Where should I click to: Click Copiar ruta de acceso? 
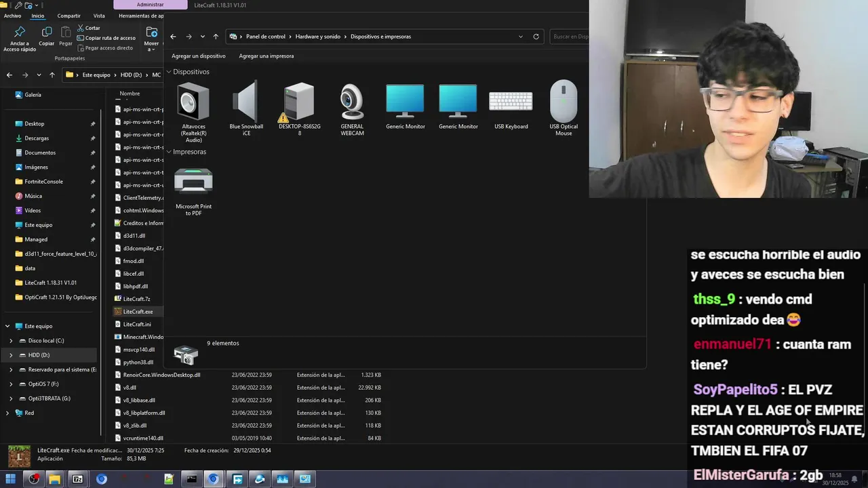pos(106,38)
